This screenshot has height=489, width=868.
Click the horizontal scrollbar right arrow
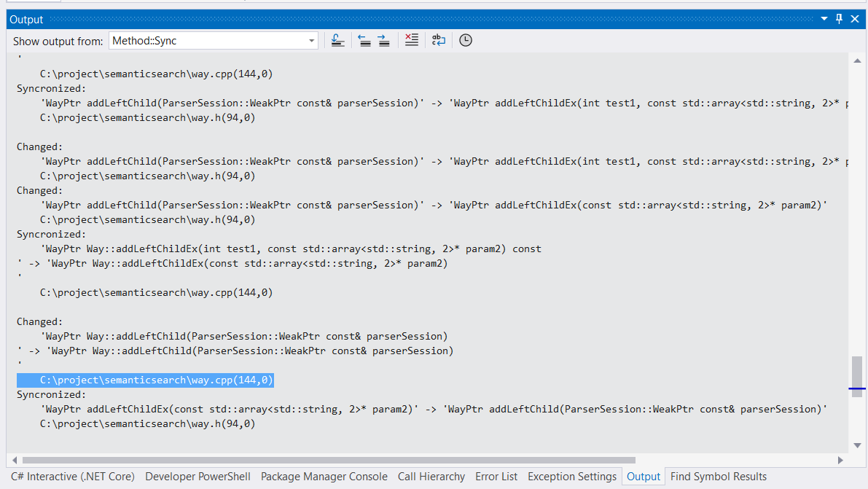(840, 460)
